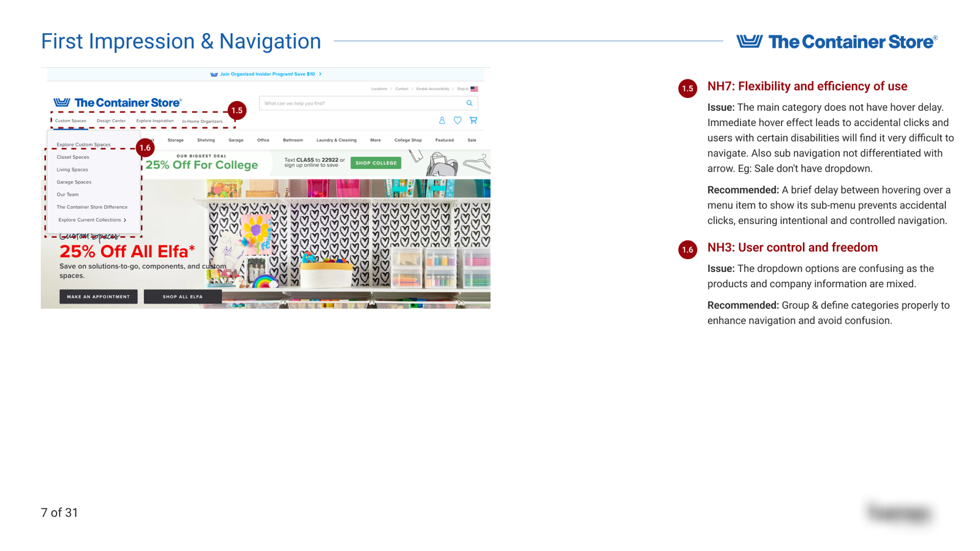This screenshot has width=980, height=551.
Task: Open the Design Center tab
Action: (x=111, y=121)
